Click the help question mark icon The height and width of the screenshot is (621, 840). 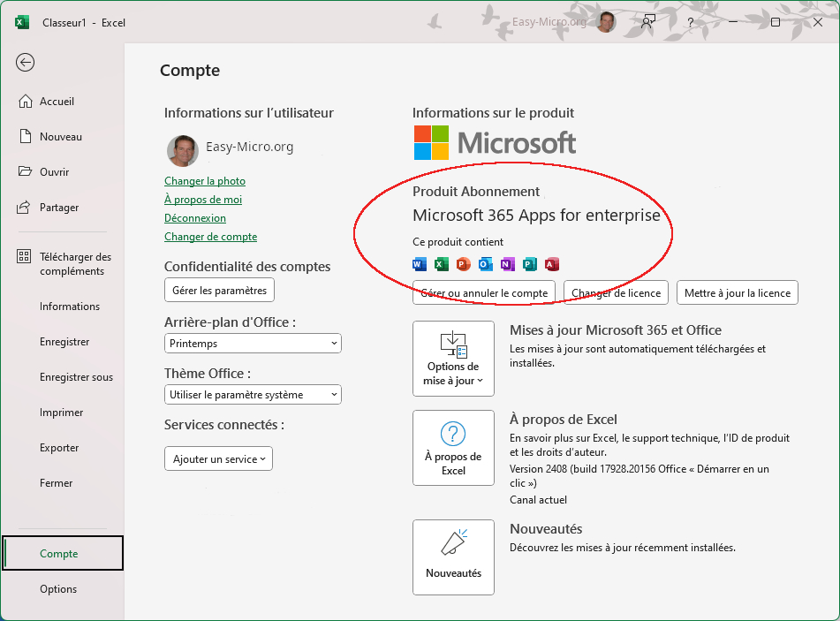click(x=691, y=22)
